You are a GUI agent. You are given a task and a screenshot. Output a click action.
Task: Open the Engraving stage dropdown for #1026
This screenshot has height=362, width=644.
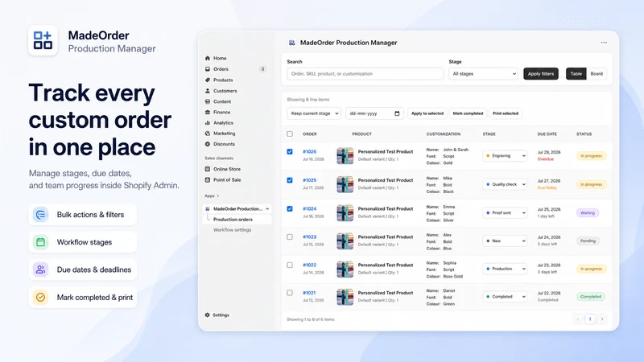pos(505,156)
